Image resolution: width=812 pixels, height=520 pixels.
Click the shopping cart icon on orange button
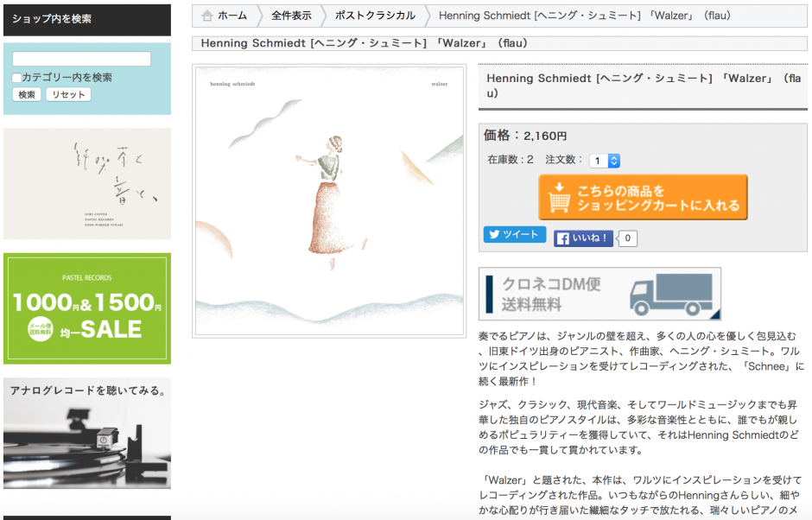coord(559,197)
